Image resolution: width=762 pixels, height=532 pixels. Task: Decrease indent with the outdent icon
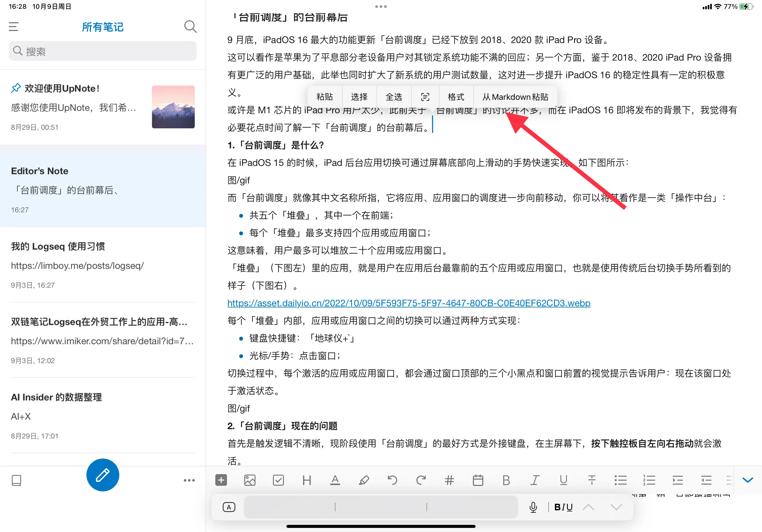[x=706, y=480]
